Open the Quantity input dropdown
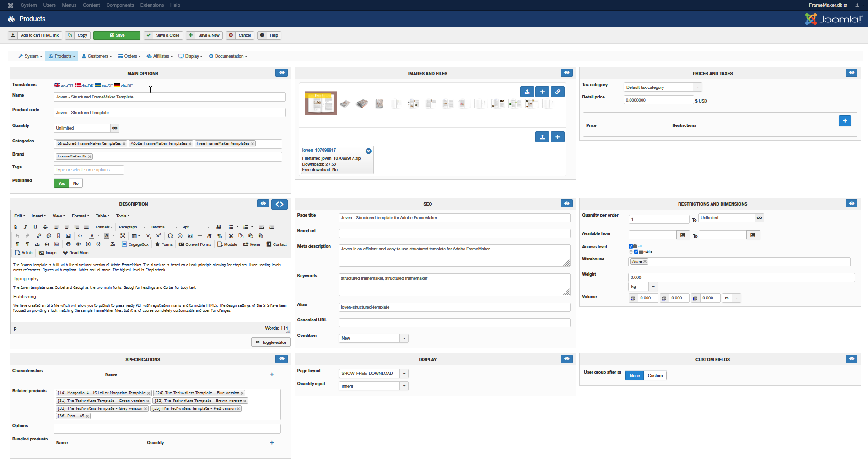This screenshot has width=868, height=461. 373,386
